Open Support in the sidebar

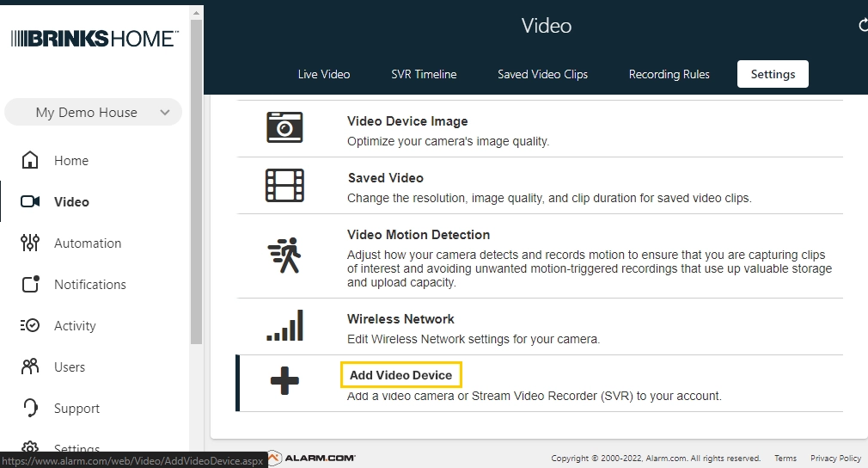76,408
